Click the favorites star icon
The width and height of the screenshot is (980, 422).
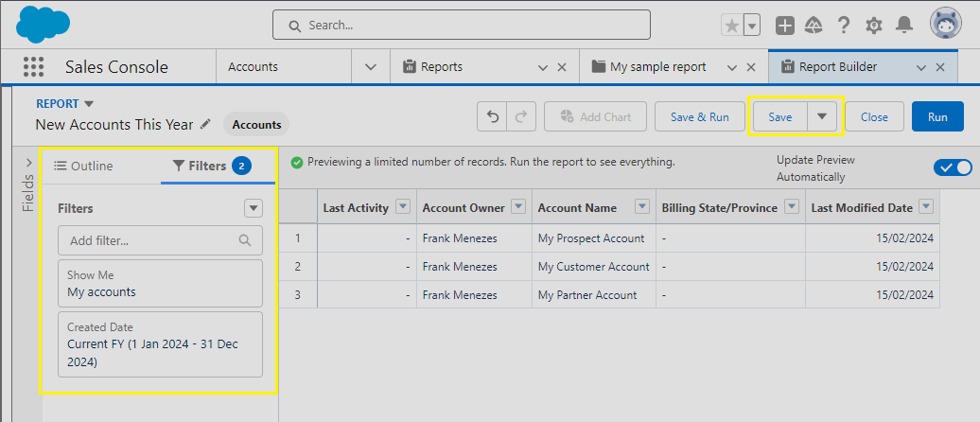732,25
